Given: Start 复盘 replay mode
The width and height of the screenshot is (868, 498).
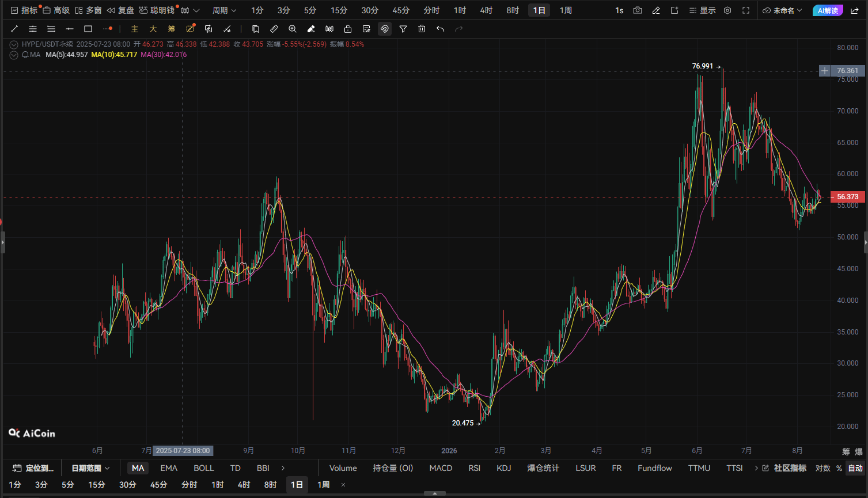Looking at the screenshot, I should click(121, 10).
